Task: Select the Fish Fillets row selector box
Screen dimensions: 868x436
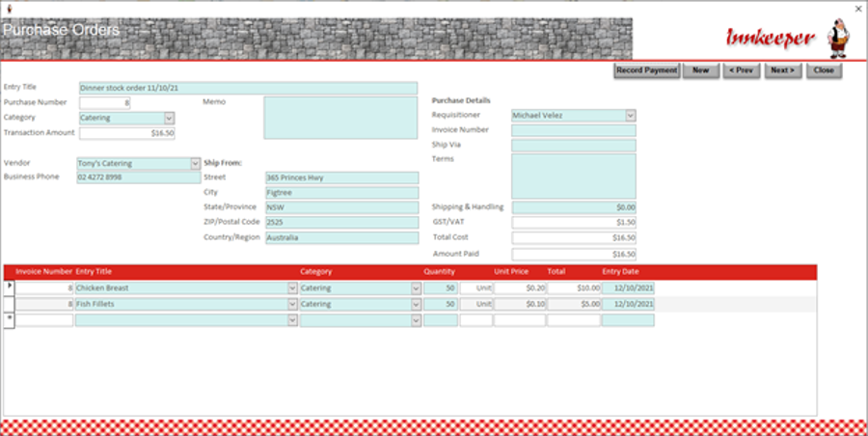Action: 9,304
